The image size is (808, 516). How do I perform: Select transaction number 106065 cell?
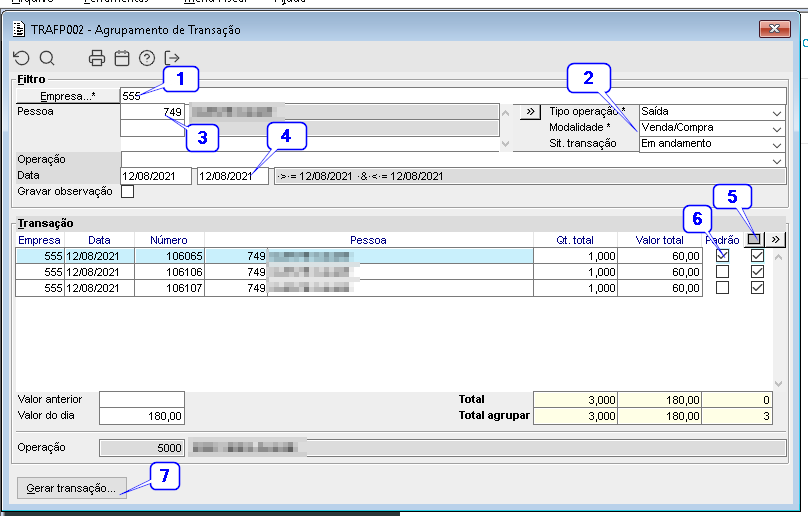(x=170, y=256)
